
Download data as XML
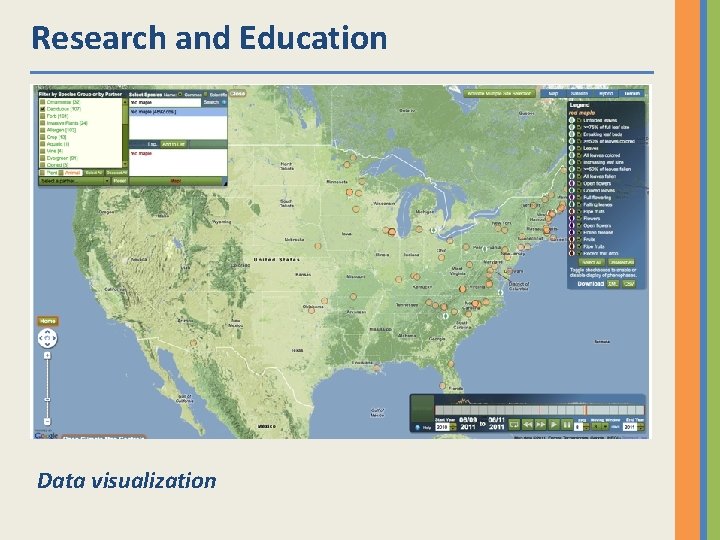613,284
